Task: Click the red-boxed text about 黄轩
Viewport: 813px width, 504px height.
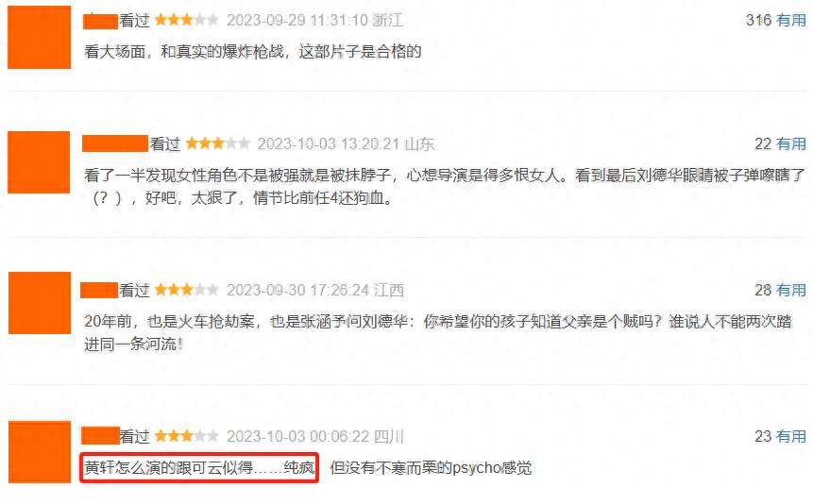Action: 199,468
